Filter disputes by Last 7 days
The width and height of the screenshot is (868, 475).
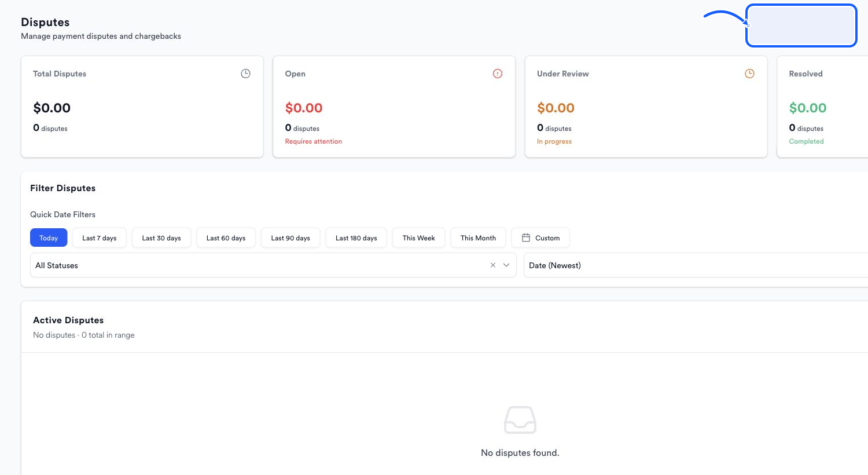[99, 238]
